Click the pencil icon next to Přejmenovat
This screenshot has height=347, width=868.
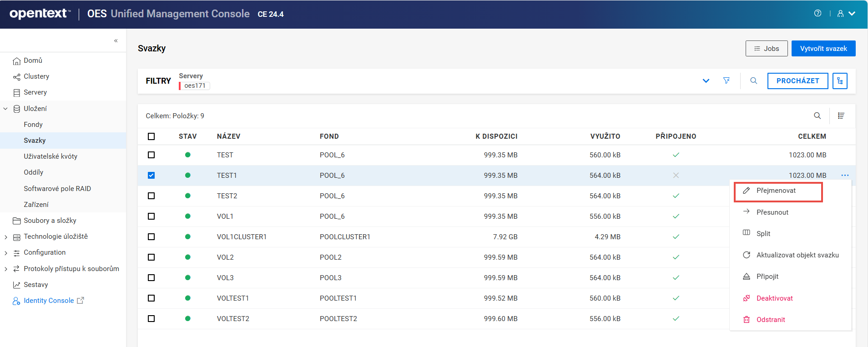pyautogui.click(x=747, y=191)
